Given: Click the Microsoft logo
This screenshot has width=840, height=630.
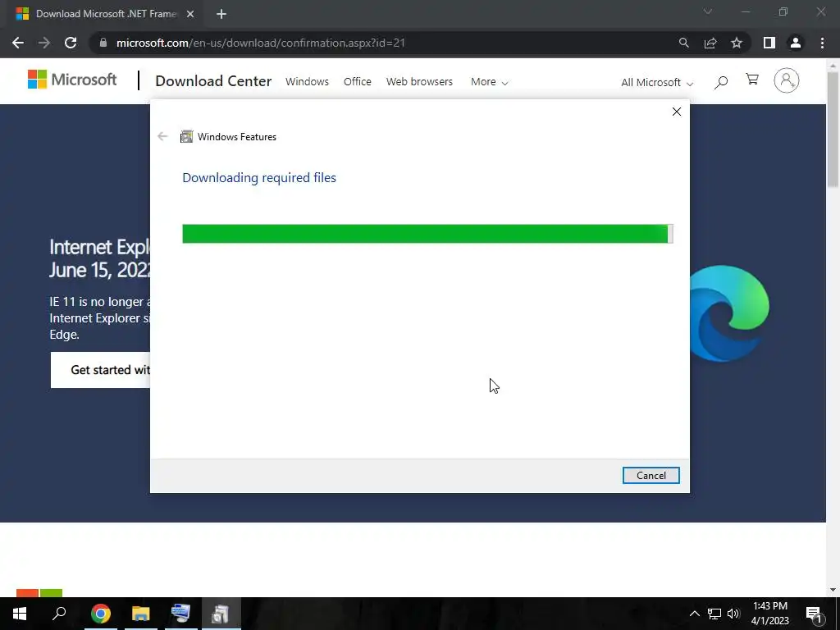Looking at the screenshot, I should (72, 80).
